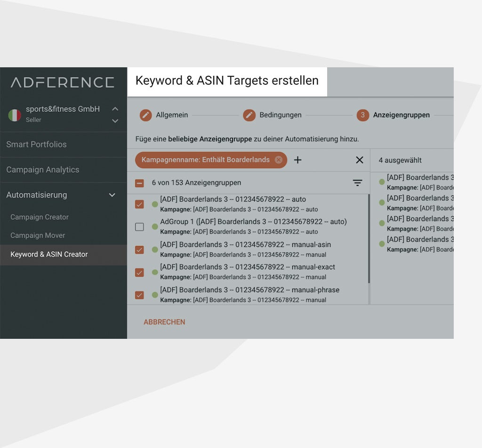Click the fourth selected ad group in the right panel
Viewport: 482px width, 448px height.
pos(416,244)
